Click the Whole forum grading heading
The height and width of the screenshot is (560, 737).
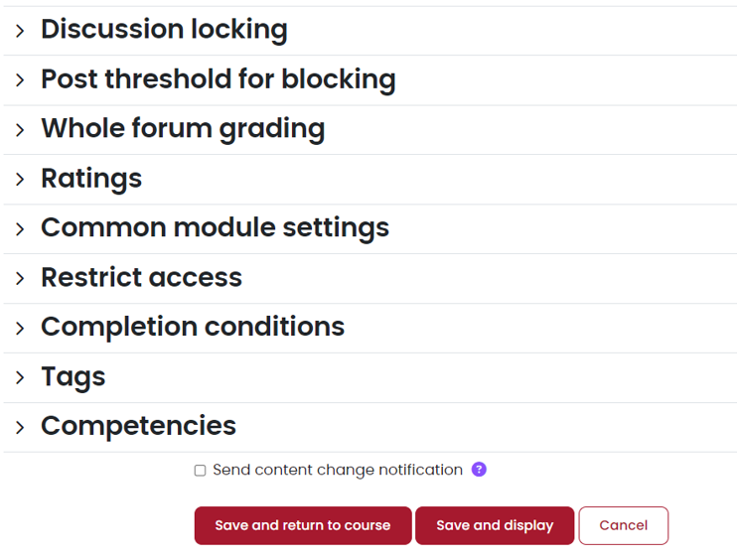click(183, 129)
